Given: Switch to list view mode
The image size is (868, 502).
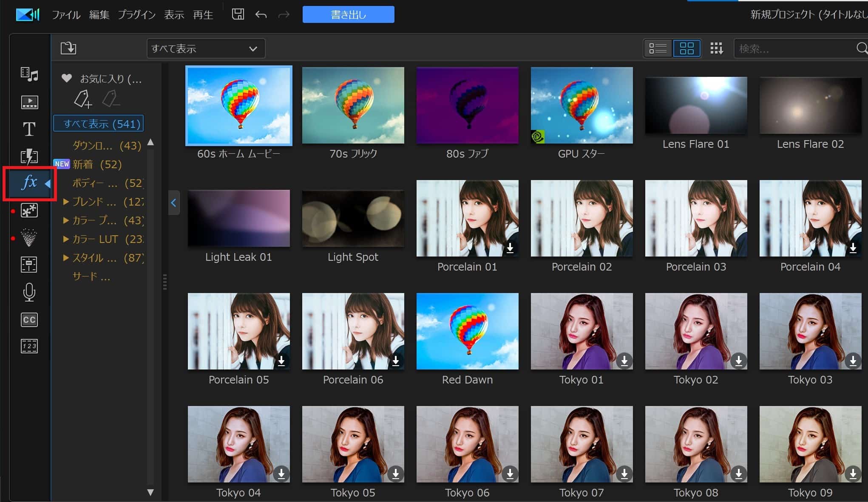Looking at the screenshot, I should click(x=657, y=48).
